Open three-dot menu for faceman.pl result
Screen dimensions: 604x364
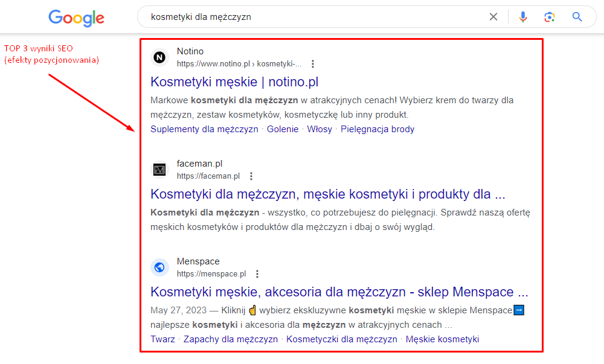pos(251,176)
